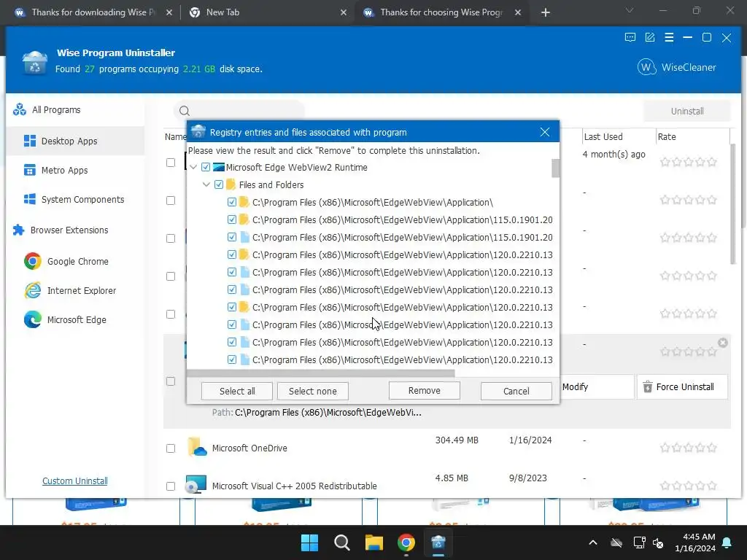Collapse the Files and Folders node
The height and width of the screenshot is (560, 747).
click(x=206, y=184)
